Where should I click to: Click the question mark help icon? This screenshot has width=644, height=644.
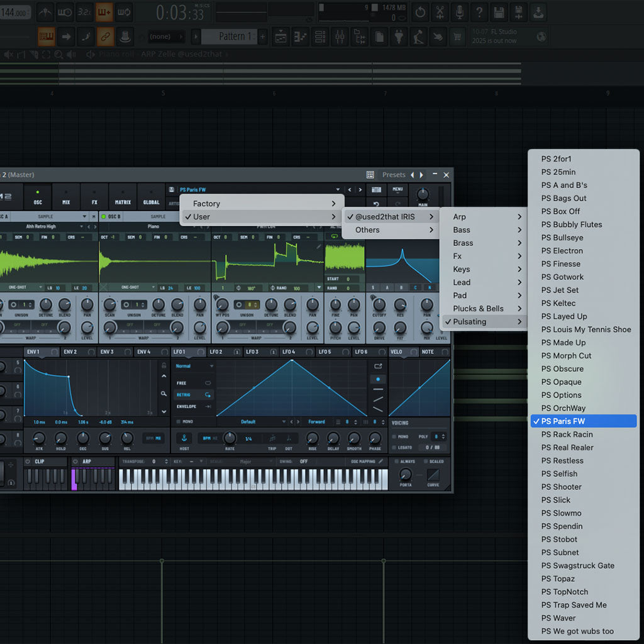coord(479,13)
